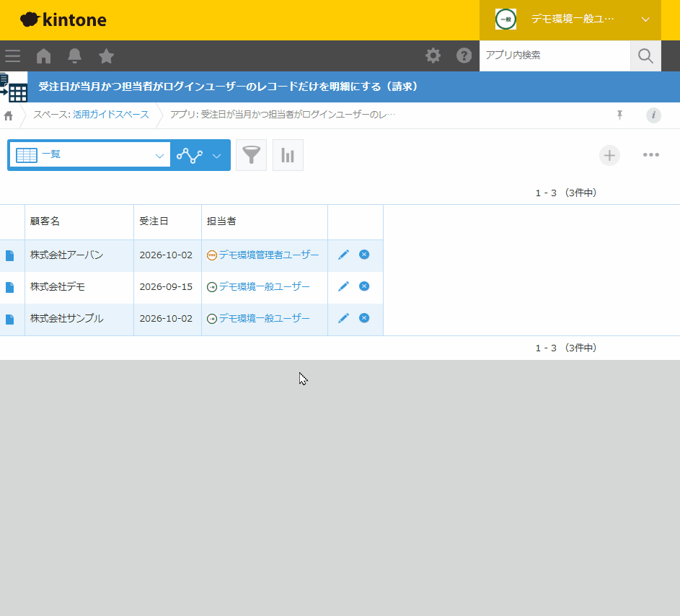
Task: Click the pin icon in breadcrumb bar
Action: pyautogui.click(x=619, y=115)
